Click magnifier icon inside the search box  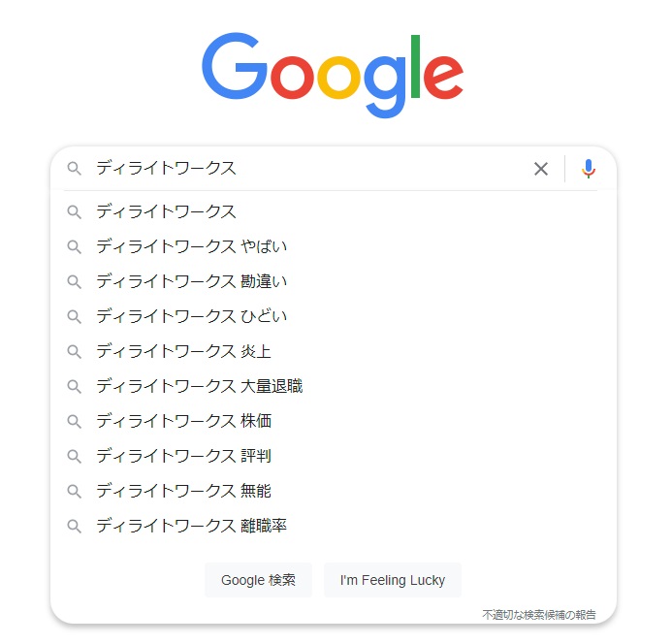pos(74,169)
